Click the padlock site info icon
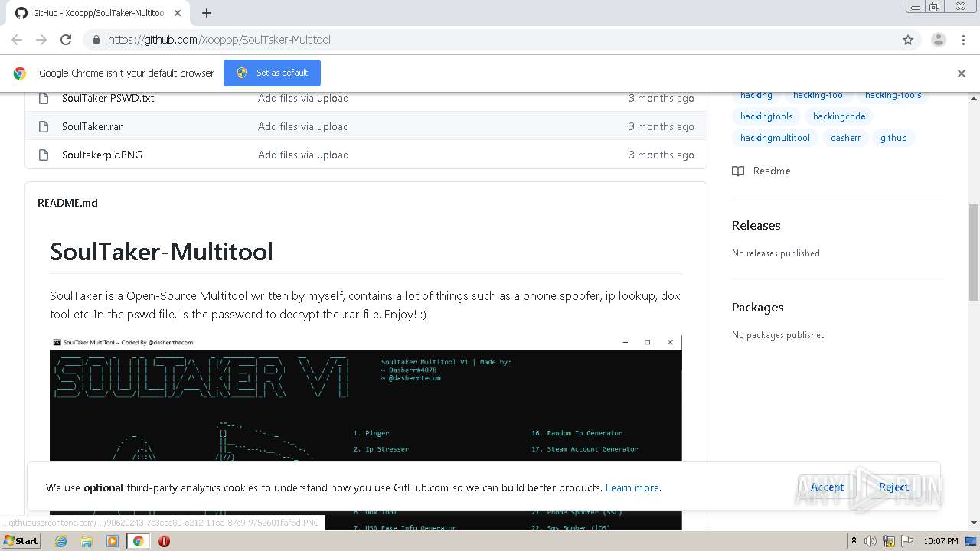Viewport: 980px width, 551px height. click(x=96, y=40)
